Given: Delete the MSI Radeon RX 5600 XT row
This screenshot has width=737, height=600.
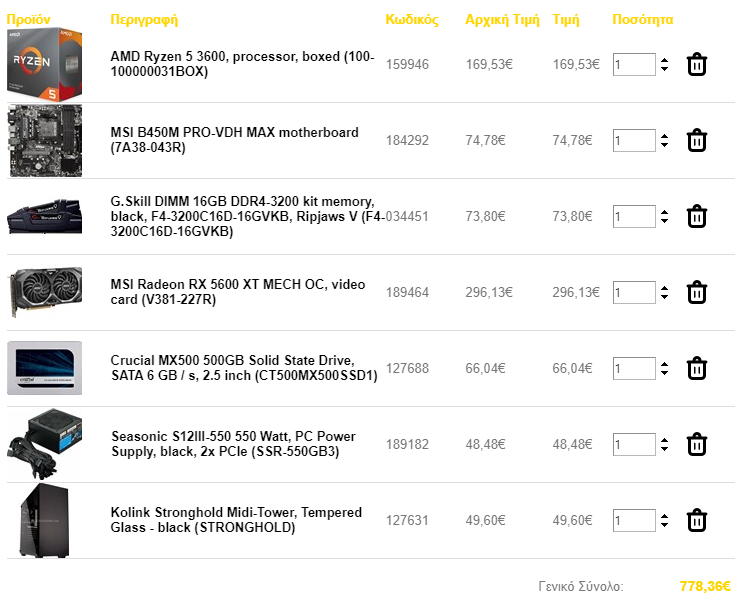Looking at the screenshot, I should pyautogui.click(x=697, y=293).
